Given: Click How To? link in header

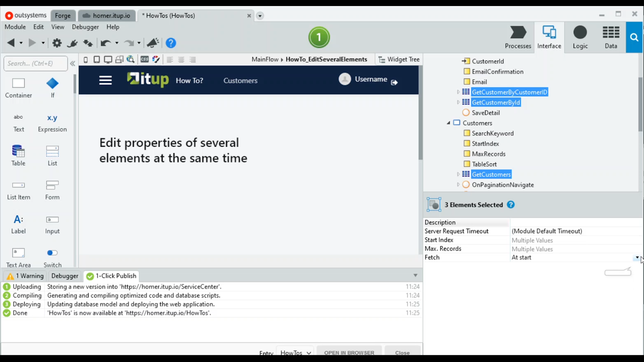Looking at the screenshot, I should (190, 80).
